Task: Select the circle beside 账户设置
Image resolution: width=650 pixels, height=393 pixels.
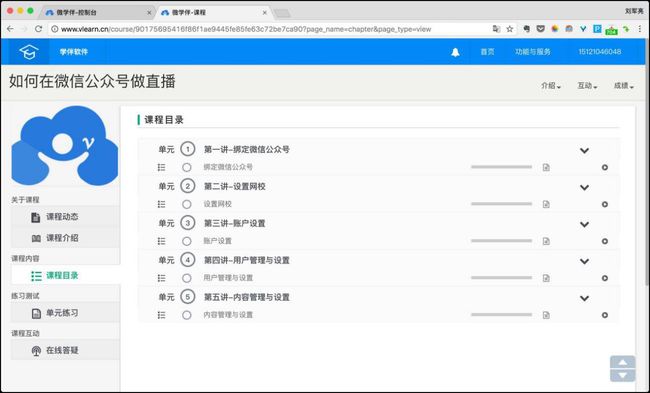Action: [x=187, y=241]
